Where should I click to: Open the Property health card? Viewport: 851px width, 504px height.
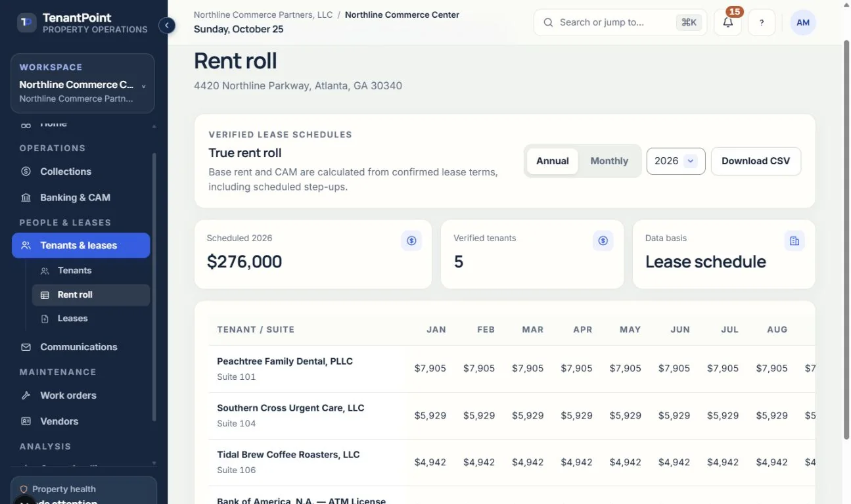tap(83, 490)
